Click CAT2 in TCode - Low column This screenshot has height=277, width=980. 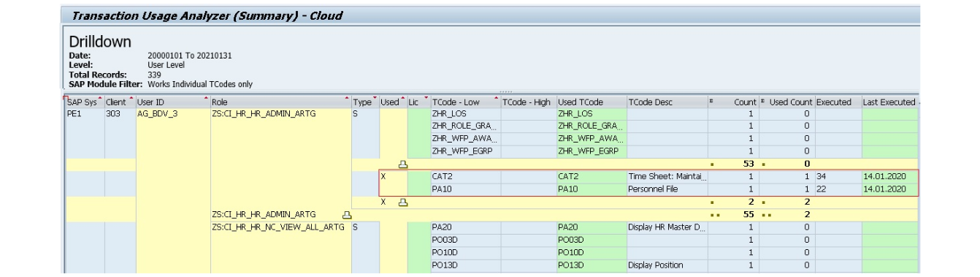[x=464, y=176]
